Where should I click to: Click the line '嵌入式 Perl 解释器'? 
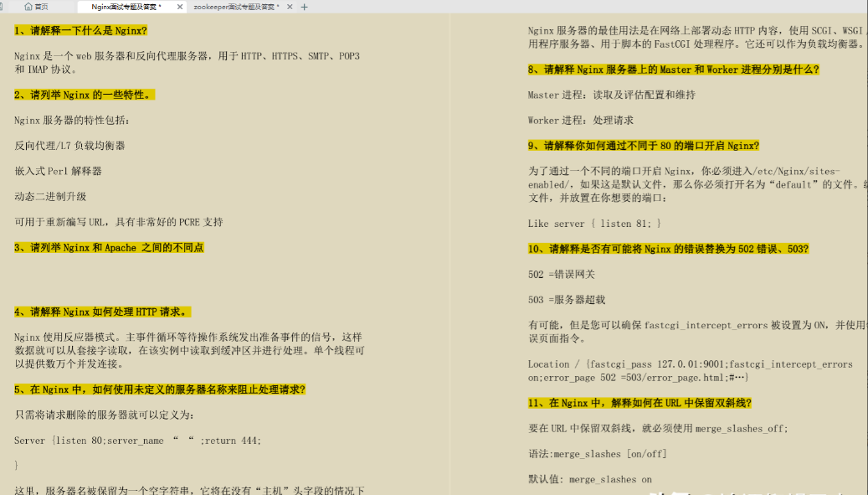58,171
